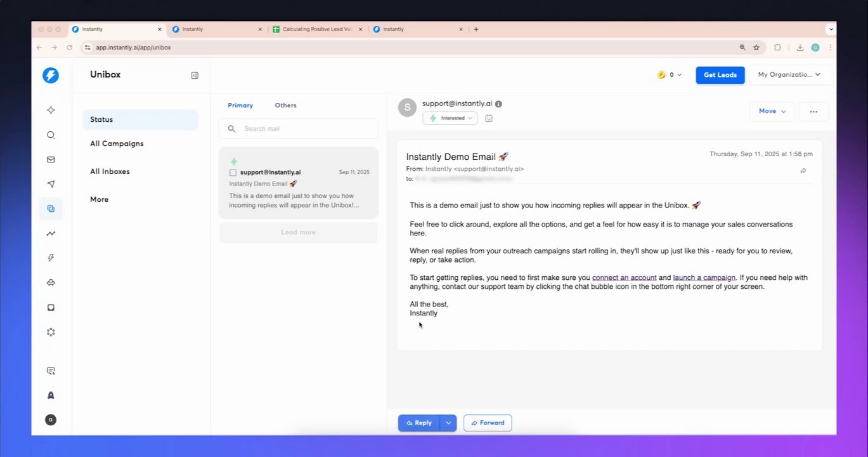Viewport: 868px width, 457px height.
Task: Click the From: Instantly support@instantly.ai line
Action: 465,169
